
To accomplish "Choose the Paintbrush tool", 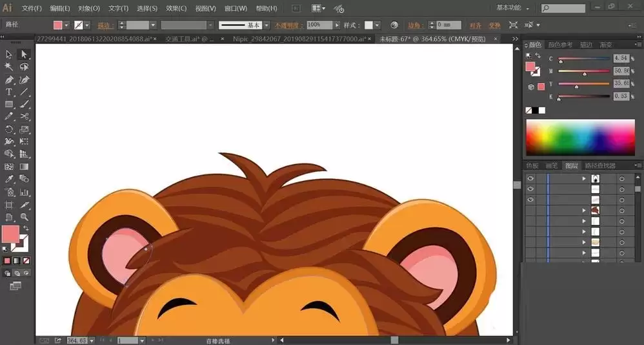I will coord(25,105).
